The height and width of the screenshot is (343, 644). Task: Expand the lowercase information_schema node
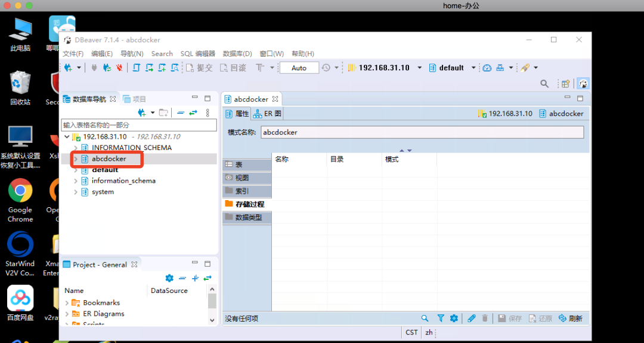point(76,181)
